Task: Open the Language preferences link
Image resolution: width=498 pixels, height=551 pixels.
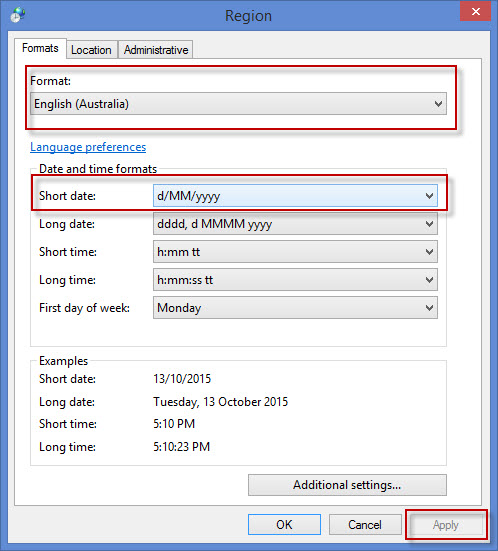Action: tap(88, 147)
